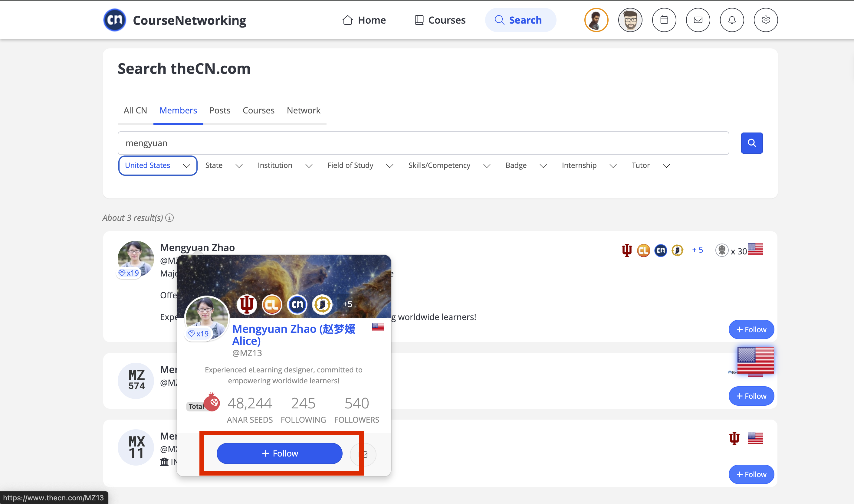Click the red Anar pomegranate icon

(212, 402)
